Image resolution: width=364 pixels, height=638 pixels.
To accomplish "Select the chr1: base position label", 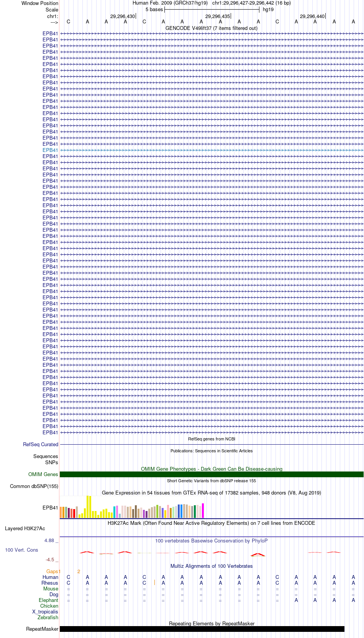I will 52,16.
